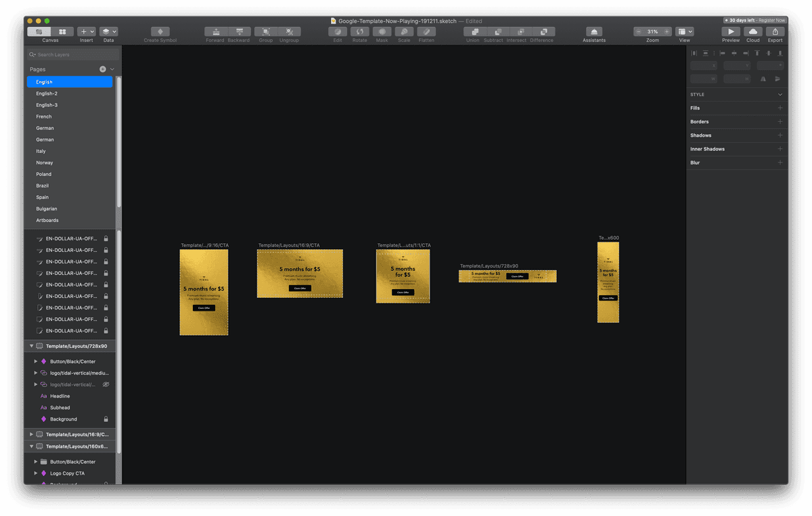Expand the visible logo/tidal-vertical/mediu... layer
Screen dimensions: 812x516
pos(36,373)
